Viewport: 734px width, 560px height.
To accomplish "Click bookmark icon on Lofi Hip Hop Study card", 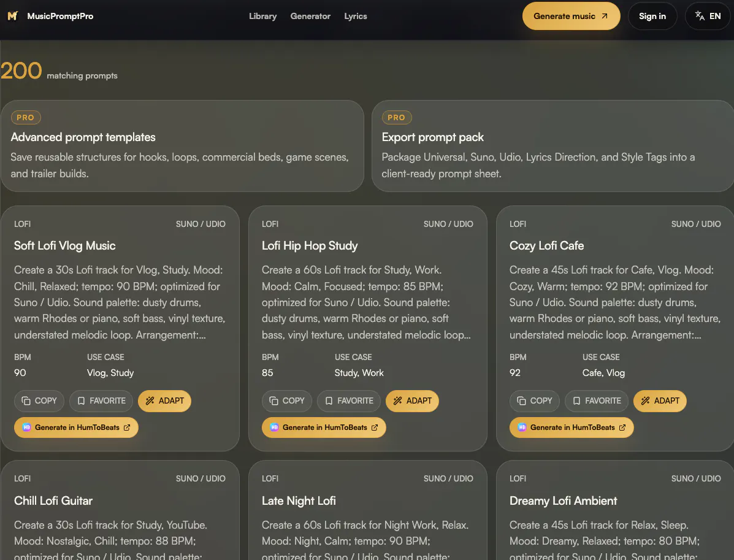I will tap(329, 401).
